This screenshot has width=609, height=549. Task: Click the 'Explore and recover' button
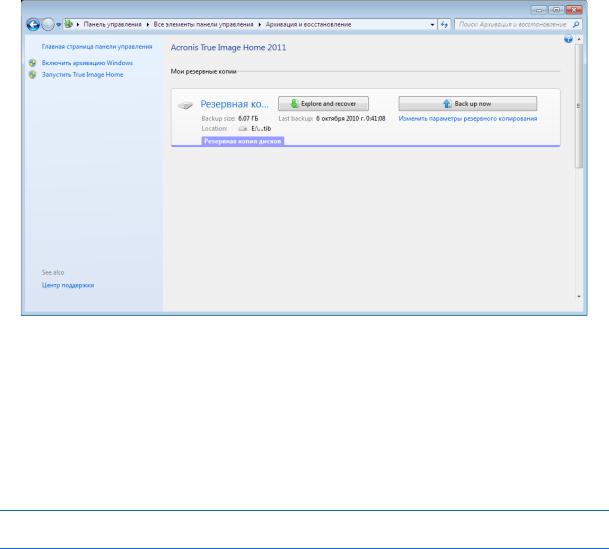coord(323,104)
